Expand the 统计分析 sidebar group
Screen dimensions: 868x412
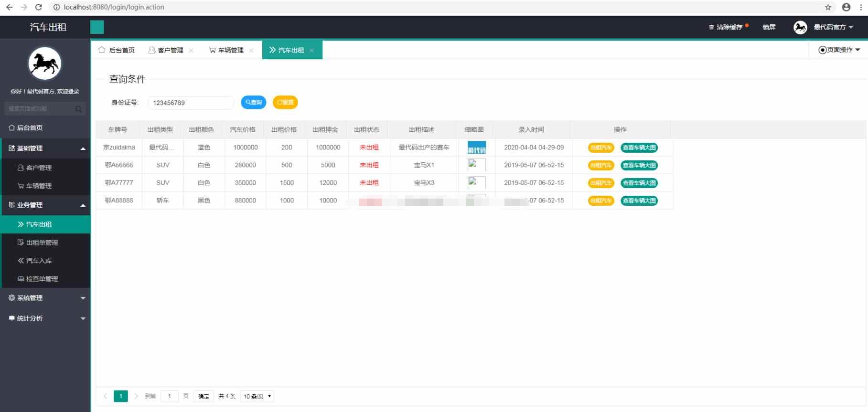point(45,318)
